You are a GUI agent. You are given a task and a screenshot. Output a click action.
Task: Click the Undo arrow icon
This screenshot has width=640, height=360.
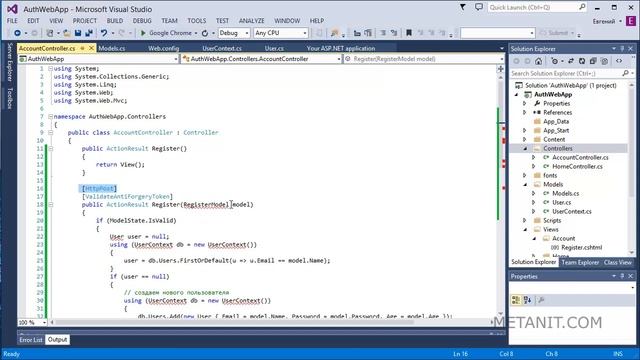pos(104,33)
